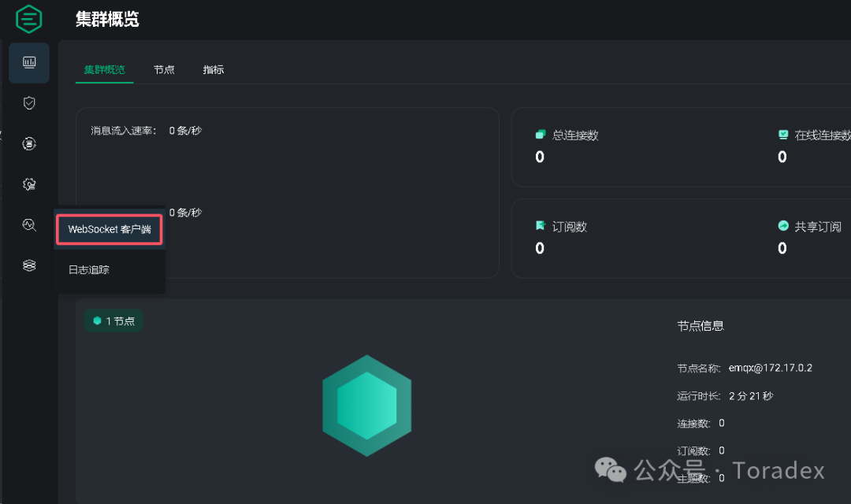This screenshot has width=851, height=504.
Task: Click the node name emqx@172.17.0.2
Action: click(770, 368)
